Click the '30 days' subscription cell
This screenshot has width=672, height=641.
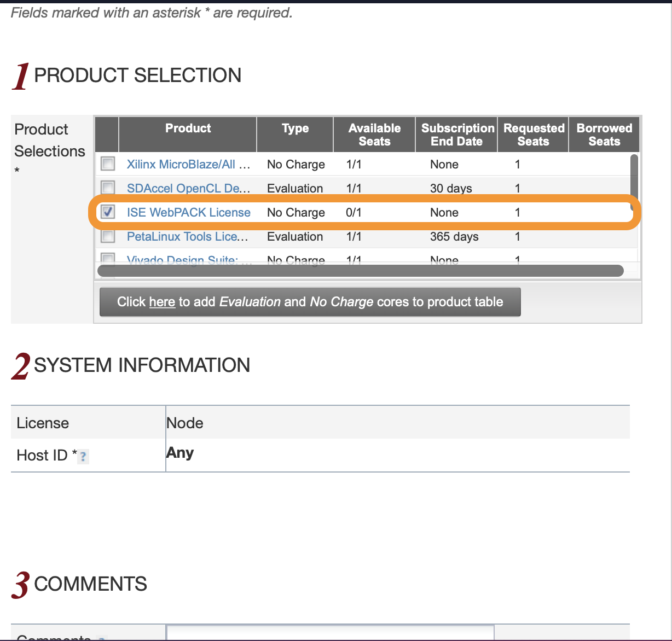(x=451, y=188)
